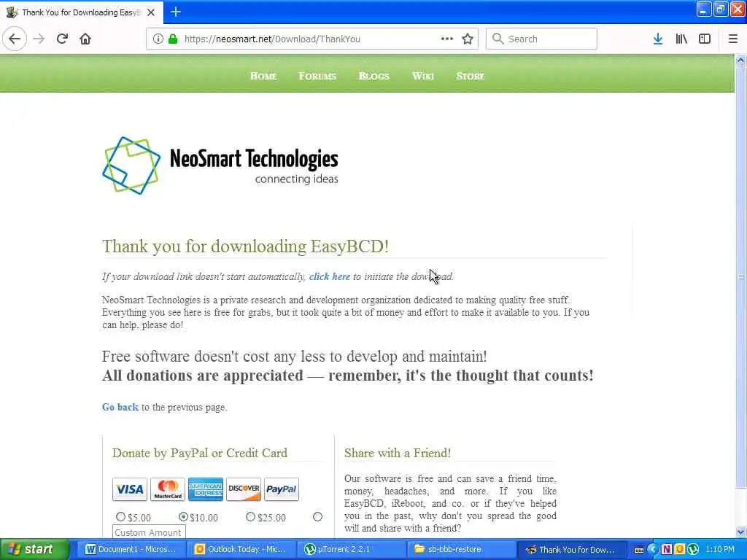The width and height of the screenshot is (747, 560).
Task: Switch to µTorrent 2.2.1 taskbar button
Action: point(352,550)
